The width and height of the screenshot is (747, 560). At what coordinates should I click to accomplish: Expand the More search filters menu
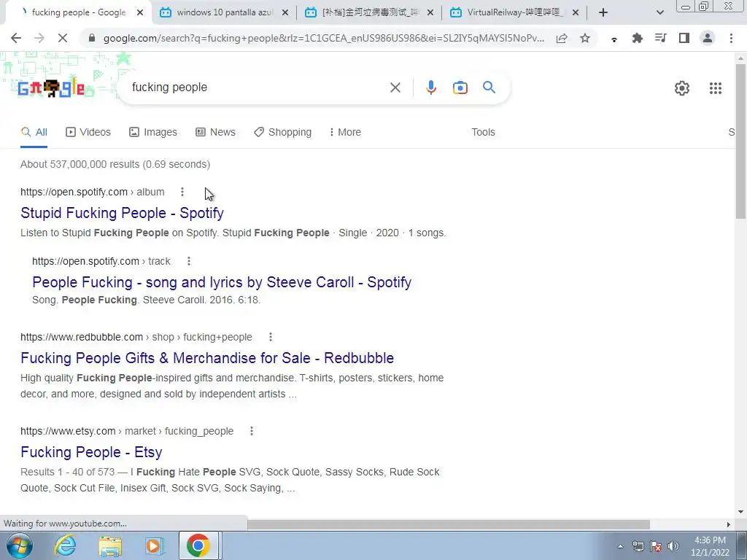(345, 132)
